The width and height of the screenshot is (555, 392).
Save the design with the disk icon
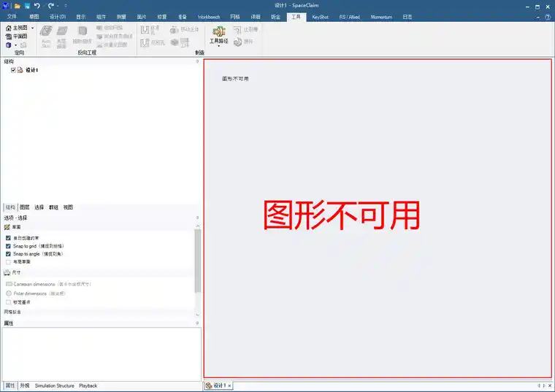pos(27,6)
